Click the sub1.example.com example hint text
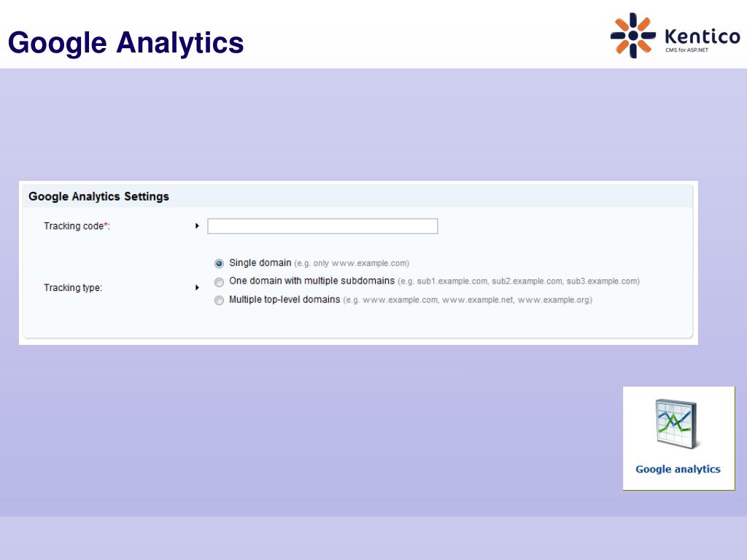 [x=452, y=281]
